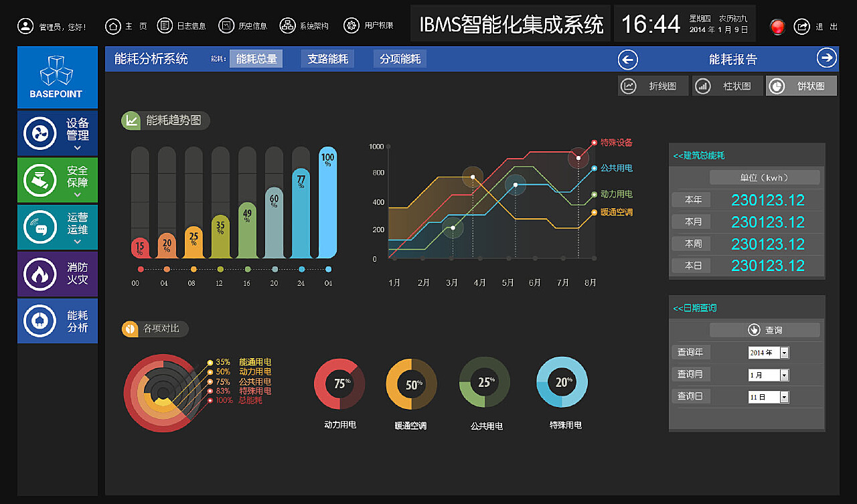Switch to the 支路能耗 tab
This screenshot has height=504, width=857.
point(328,59)
